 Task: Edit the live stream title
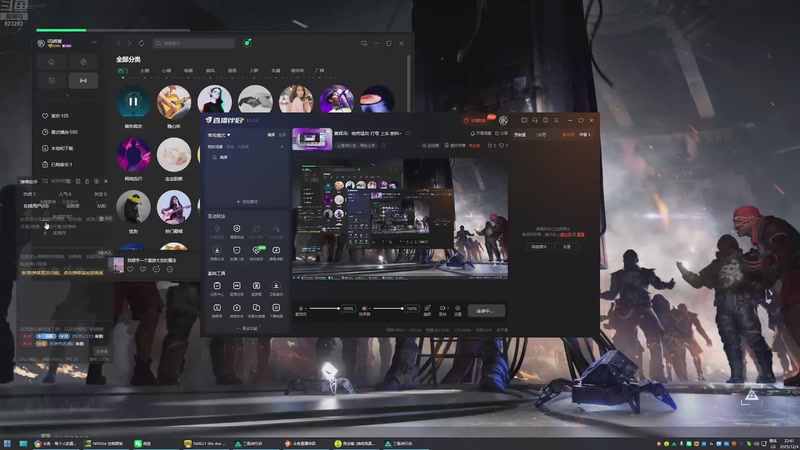click(x=368, y=134)
